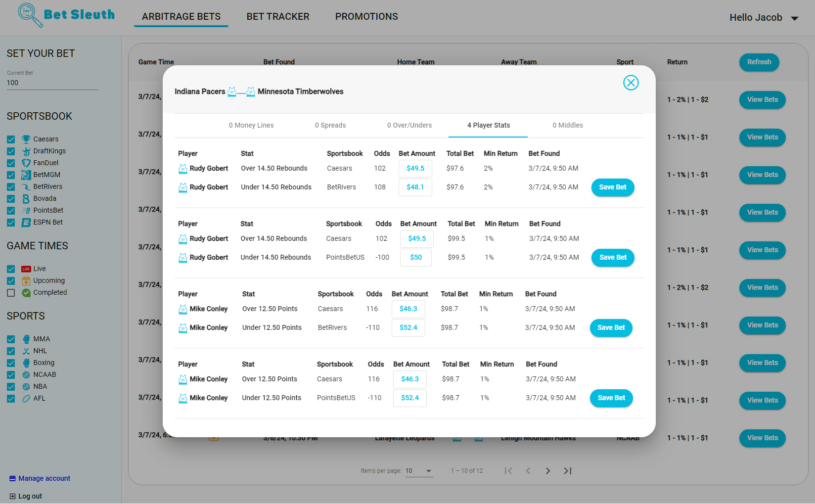
Task: Click the FanDuel shield icon
Action: point(26,163)
